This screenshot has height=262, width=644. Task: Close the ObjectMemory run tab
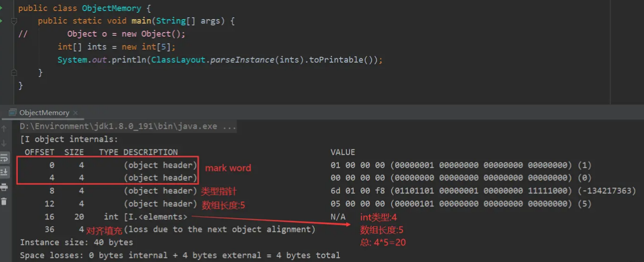[75, 113]
